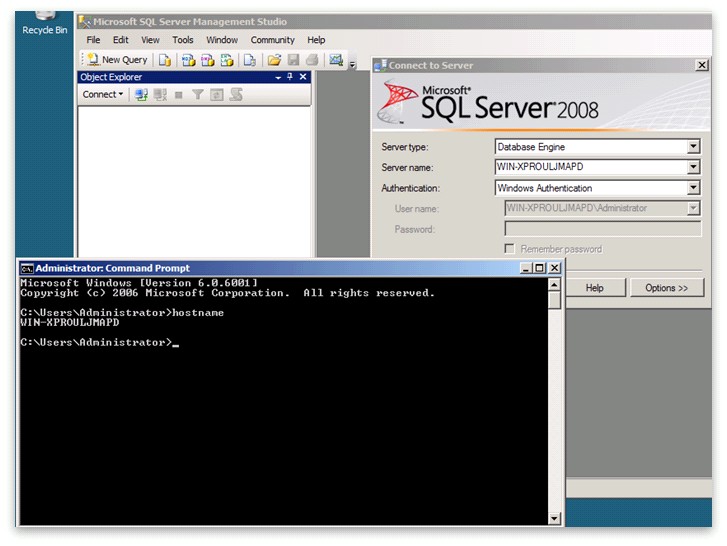The height and width of the screenshot is (546, 727).
Task: Click the Print icon in toolbar
Action: pos(312,60)
